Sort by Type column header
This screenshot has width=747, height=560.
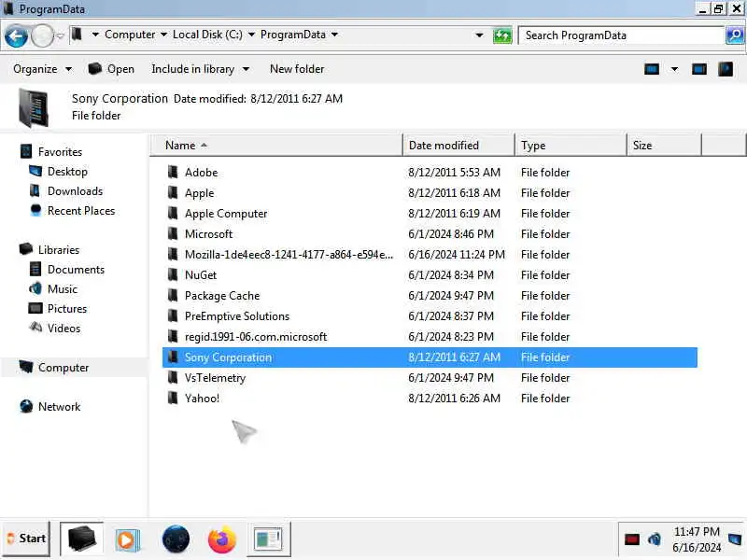tap(571, 146)
